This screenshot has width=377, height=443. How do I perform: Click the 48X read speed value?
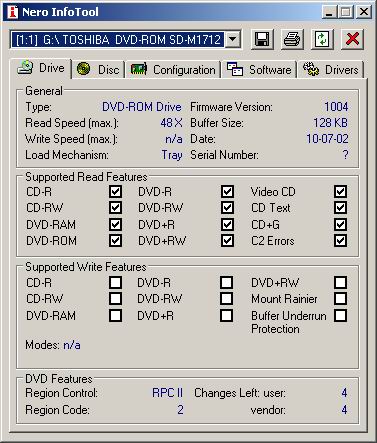click(171, 123)
